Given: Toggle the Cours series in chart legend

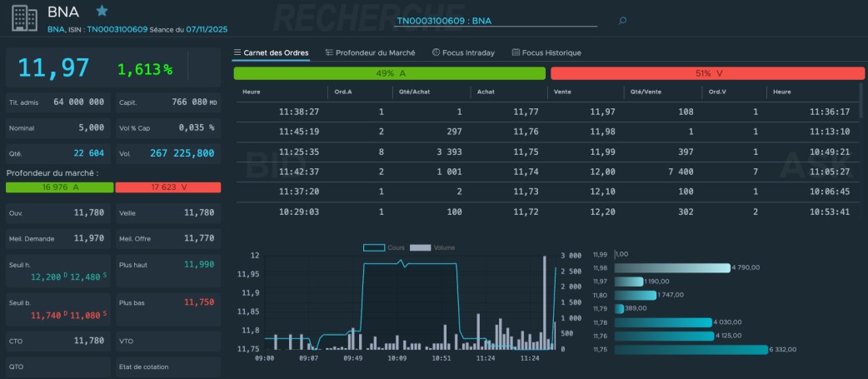Looking at the screenshot, I should [384, 247].
